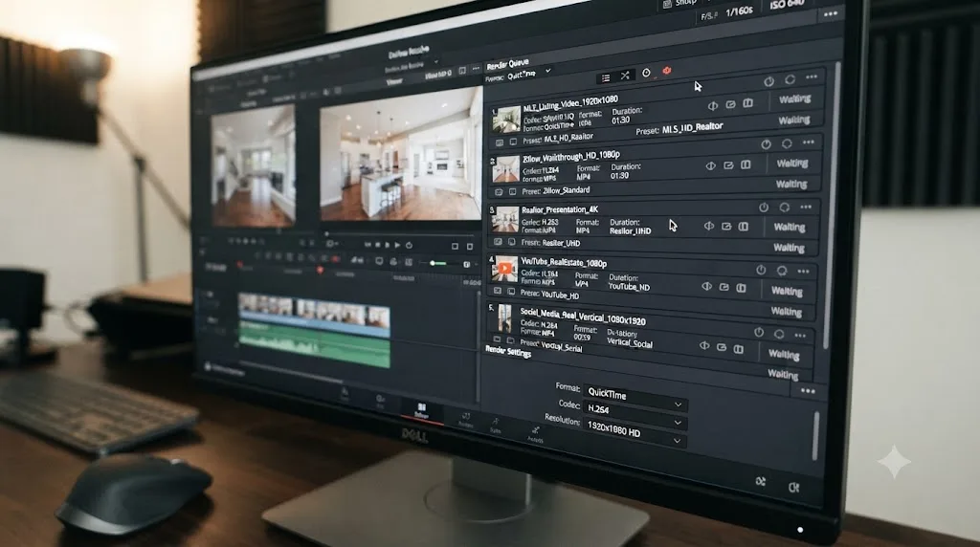Screen dimensions: 980x547
Task: Stop playback with the viewer stop button
Action: 377,245
